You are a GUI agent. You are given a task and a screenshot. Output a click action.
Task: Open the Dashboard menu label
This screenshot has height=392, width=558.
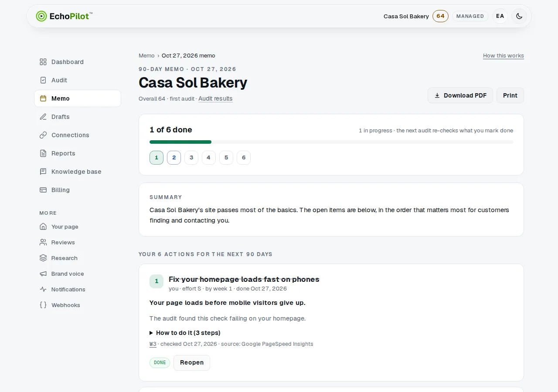68,62
